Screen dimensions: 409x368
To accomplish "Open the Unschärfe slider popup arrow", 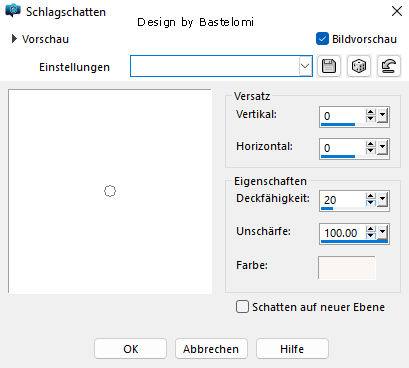I will tap(382, 232).
